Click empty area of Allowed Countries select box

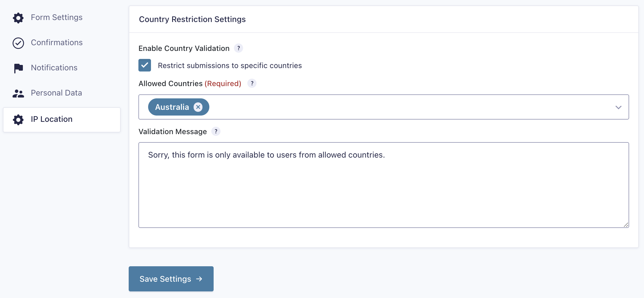click(x=400, y=107)
